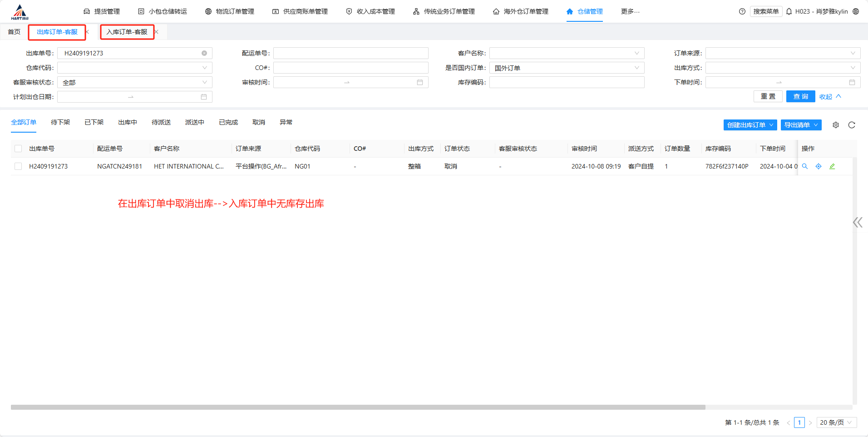The height and width of the screenshot is (437, 868).
Task: Click the 查询 search button
Action: 800,96
